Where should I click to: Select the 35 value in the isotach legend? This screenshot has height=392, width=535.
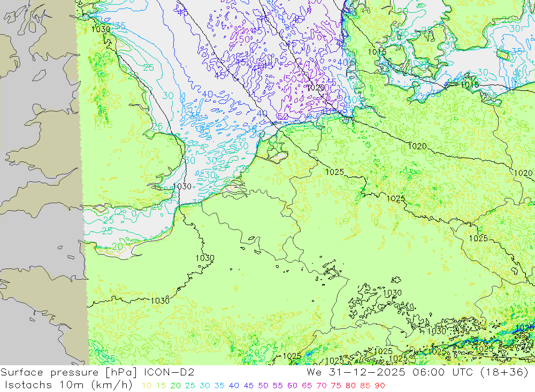219,386
